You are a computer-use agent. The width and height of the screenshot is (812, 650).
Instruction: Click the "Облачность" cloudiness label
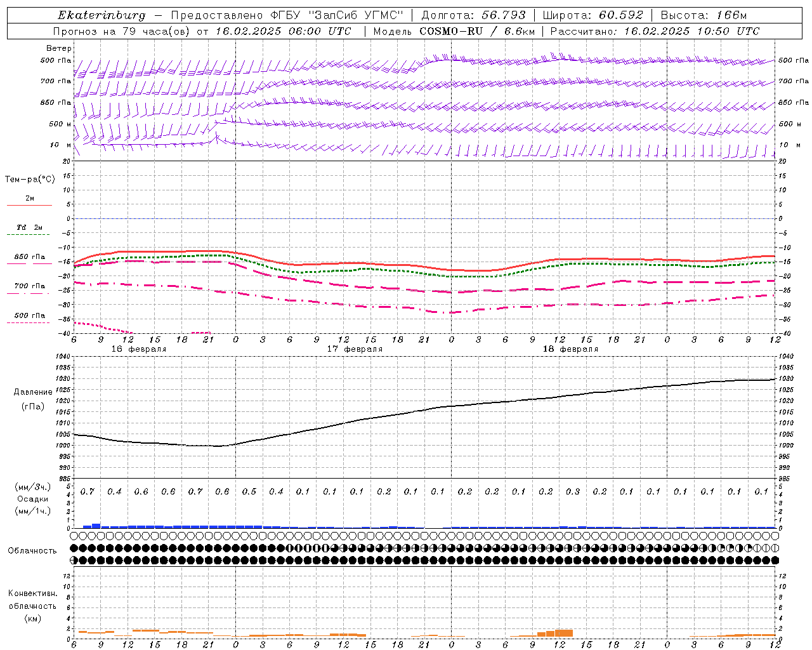(x=32, y=550)
